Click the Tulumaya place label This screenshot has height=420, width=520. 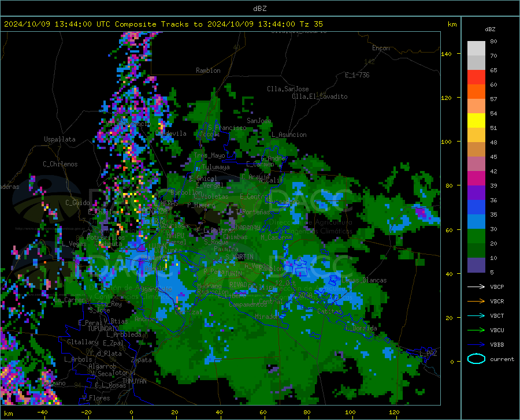[216, 167]
